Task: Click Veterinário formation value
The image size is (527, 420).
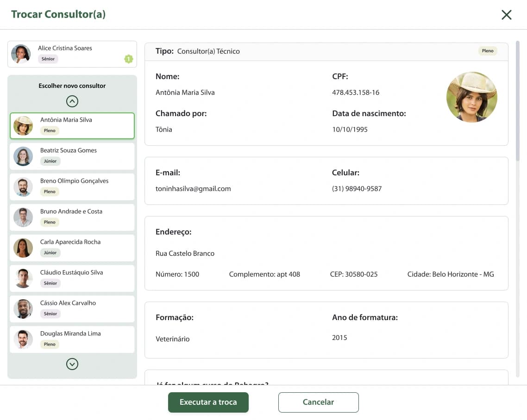Action: tap(172, 339)
